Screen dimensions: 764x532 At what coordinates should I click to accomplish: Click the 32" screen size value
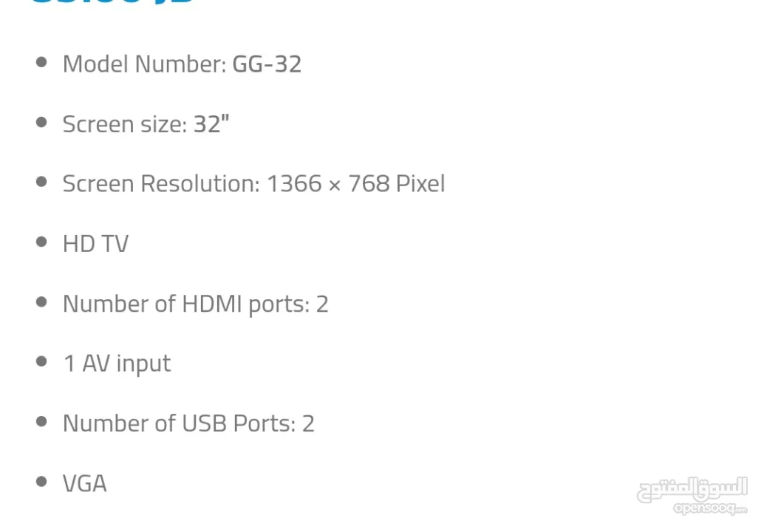tap(211, 124)
